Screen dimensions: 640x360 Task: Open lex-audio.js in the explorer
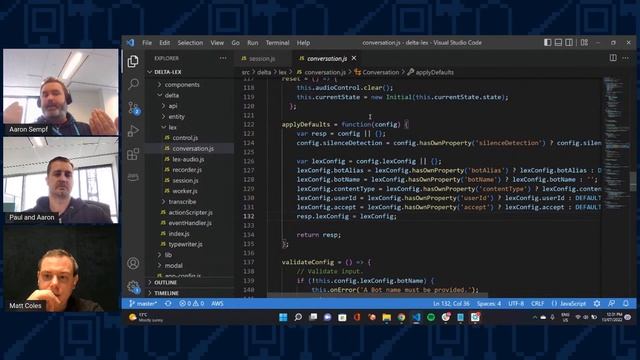click(x=188, y=159)
